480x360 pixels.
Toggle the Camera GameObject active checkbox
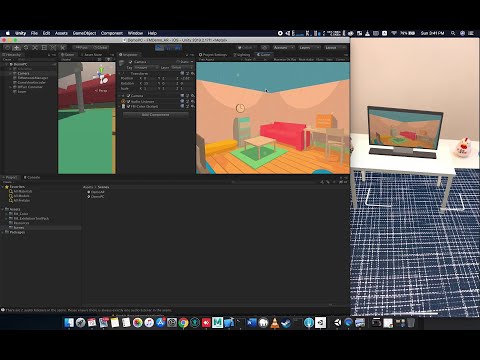pos(130,62)
